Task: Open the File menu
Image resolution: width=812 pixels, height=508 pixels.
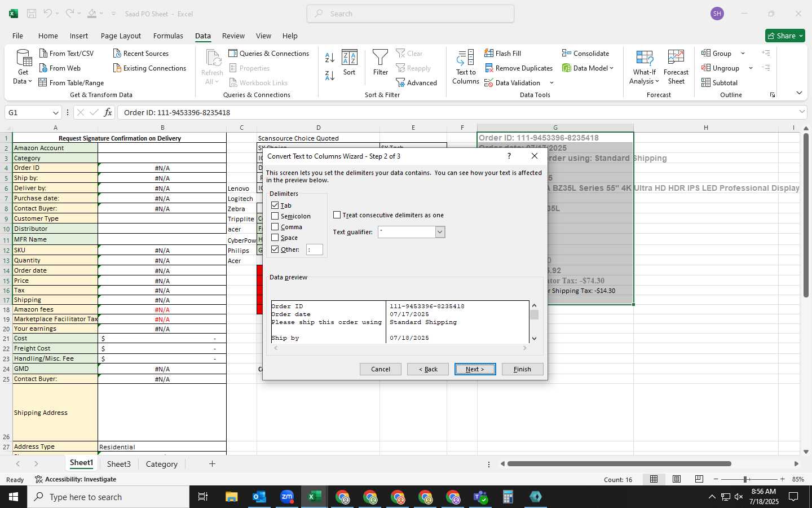Action: tap(17, 36)
